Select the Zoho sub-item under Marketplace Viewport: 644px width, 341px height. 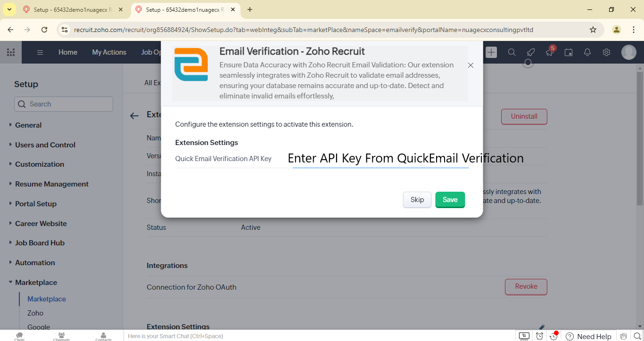[35, 313]
